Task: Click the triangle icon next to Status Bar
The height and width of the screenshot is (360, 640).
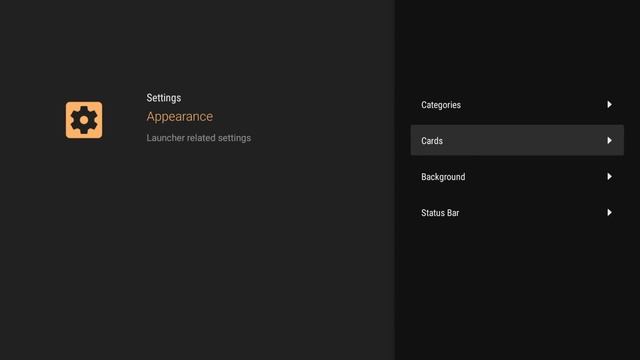Action: pyautogui.click(x=609, y=212)
